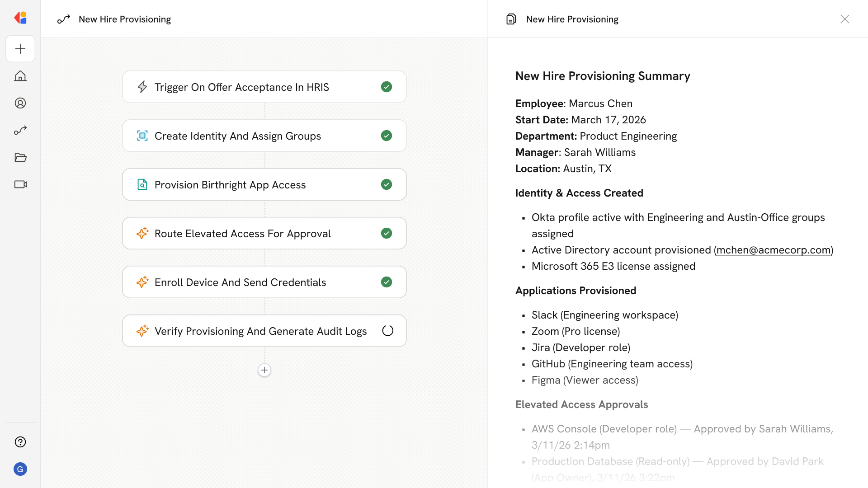Open Route Elevated Access For Approval step
This screenshot has width=868, height=488.
pyautogui.click(x=242, y=233)
